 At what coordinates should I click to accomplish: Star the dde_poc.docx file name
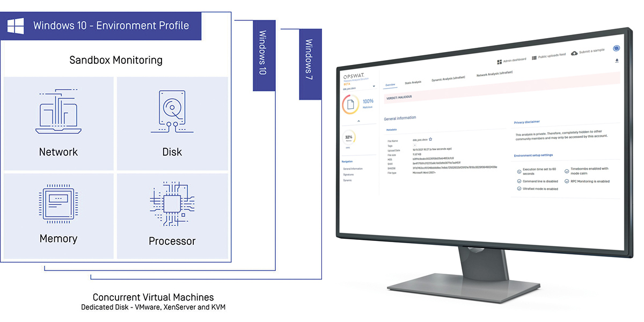[x=430, y=139]
